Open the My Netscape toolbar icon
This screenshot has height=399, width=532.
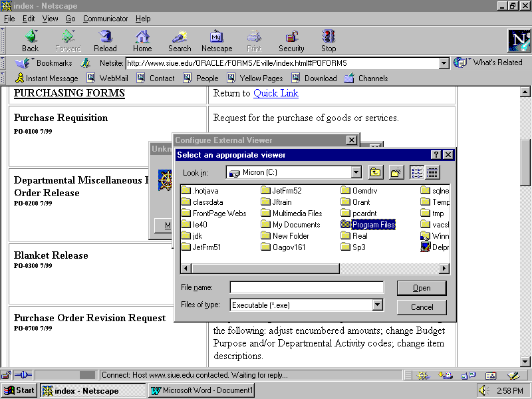[x=217, y=41]
